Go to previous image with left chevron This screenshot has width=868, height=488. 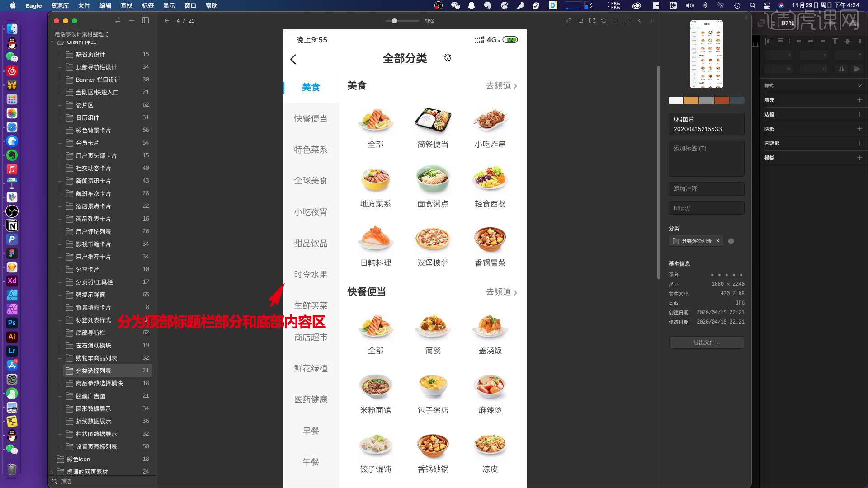(x=639, y=21)
